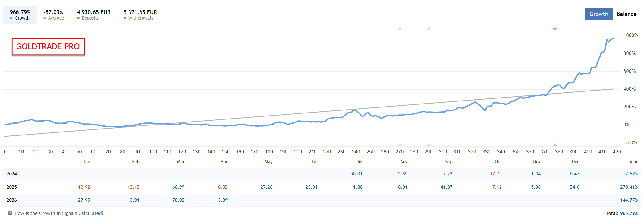The height and width of the screenshot is (220, 644).
Task: Click the withdrawal triangle marker above day 270
Action: [400, 29]
